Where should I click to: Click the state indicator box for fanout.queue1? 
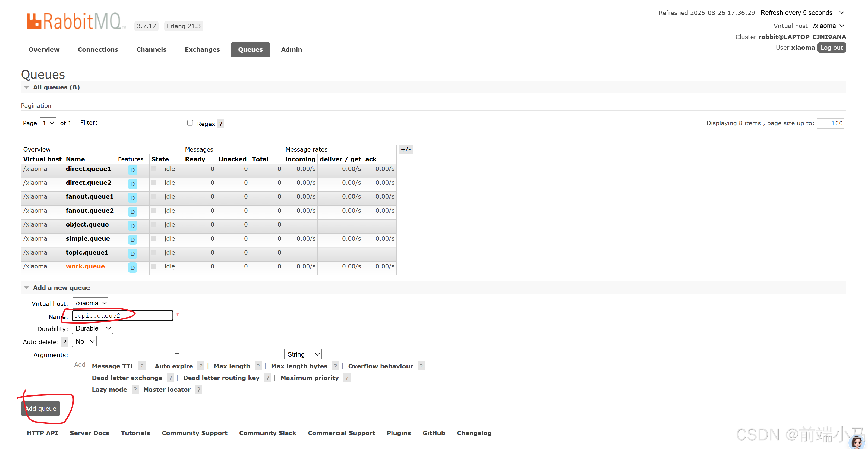154,196
